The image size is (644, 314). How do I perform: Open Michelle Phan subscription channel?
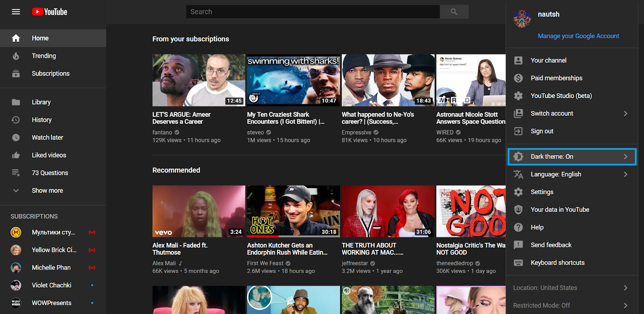tap(53, 267)
